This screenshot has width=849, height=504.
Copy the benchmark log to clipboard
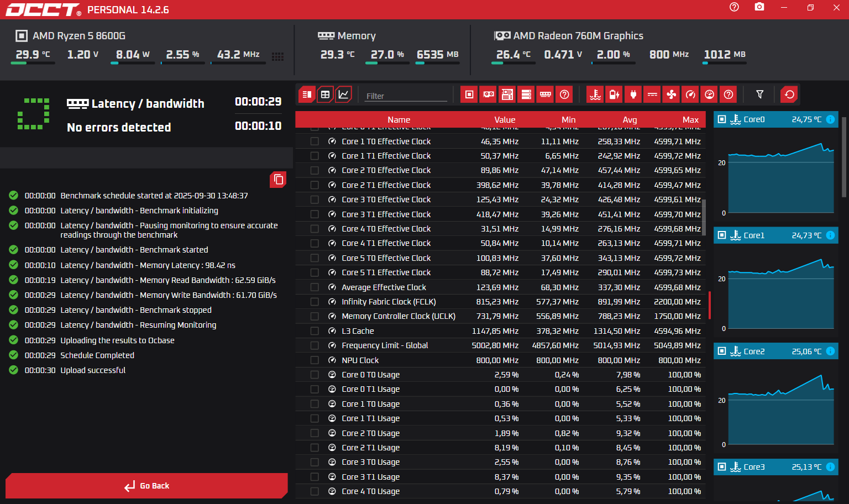[278, 180]
